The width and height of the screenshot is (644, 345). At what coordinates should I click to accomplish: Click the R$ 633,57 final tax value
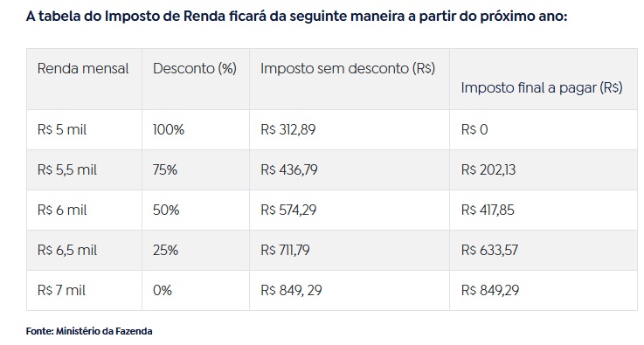pyautogui.click(x=489, y=251)
